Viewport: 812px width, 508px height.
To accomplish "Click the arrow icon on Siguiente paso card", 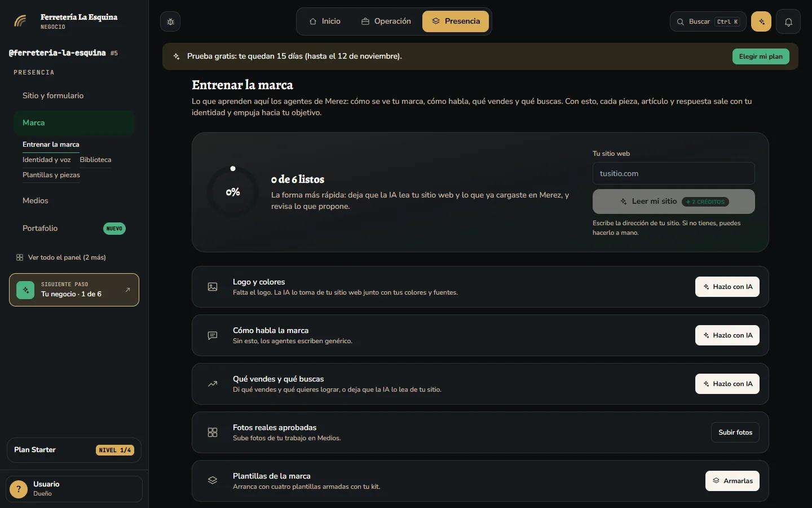I will click(127, 290).
